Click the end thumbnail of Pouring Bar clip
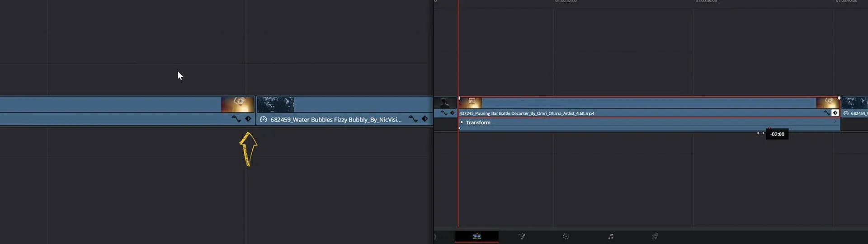868x244 pixels. 827,103
